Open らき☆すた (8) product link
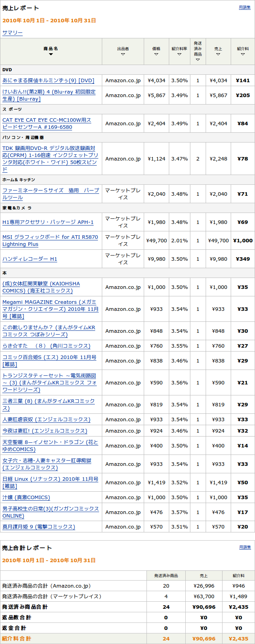The image size is (255, 644). (46, 346)
